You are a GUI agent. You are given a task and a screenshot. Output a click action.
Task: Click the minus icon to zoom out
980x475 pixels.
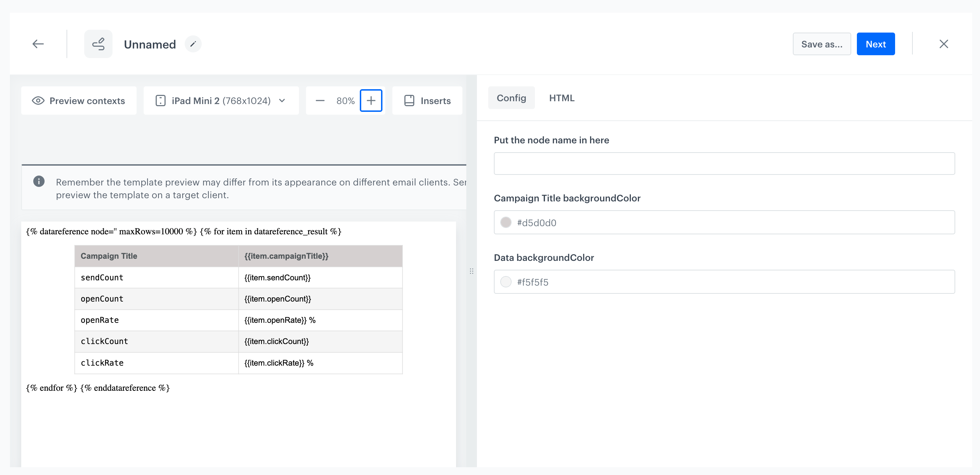[x=320, y=101]
